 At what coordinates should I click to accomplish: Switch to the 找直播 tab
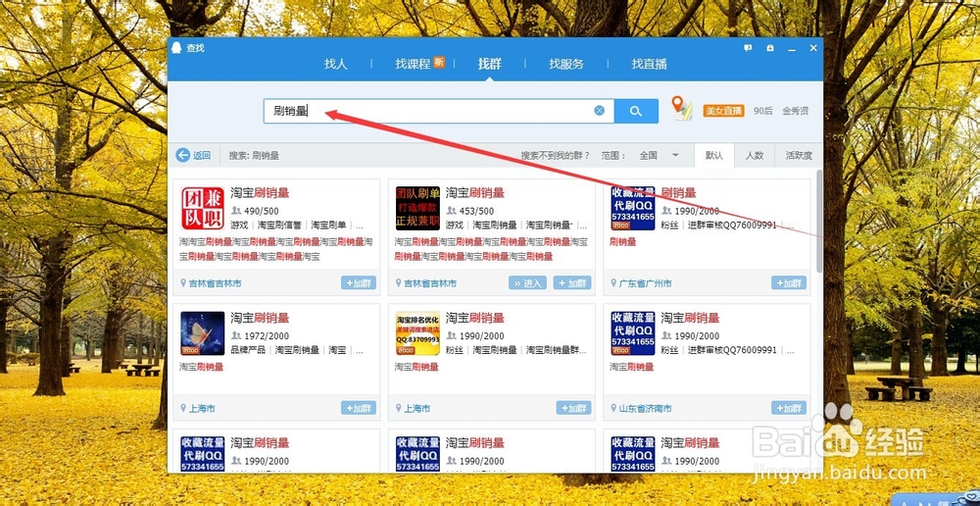coord(649,64)
